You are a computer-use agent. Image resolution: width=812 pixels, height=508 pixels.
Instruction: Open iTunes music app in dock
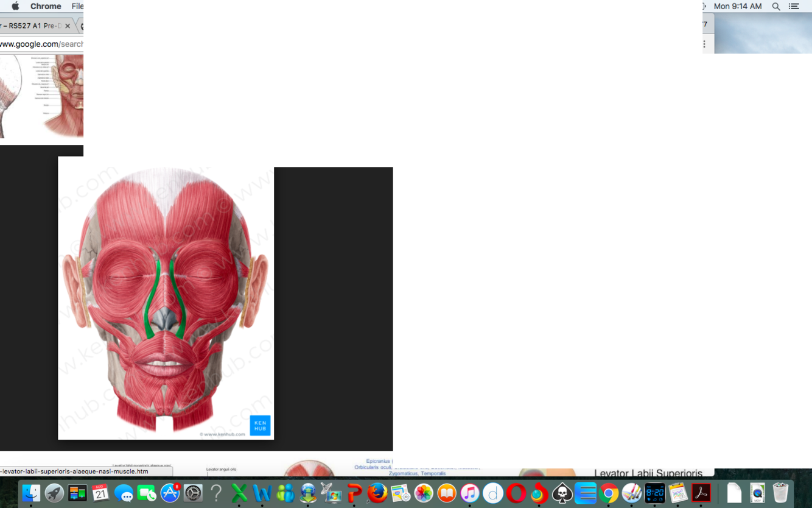pyautogui.click(x=470, y=493)
